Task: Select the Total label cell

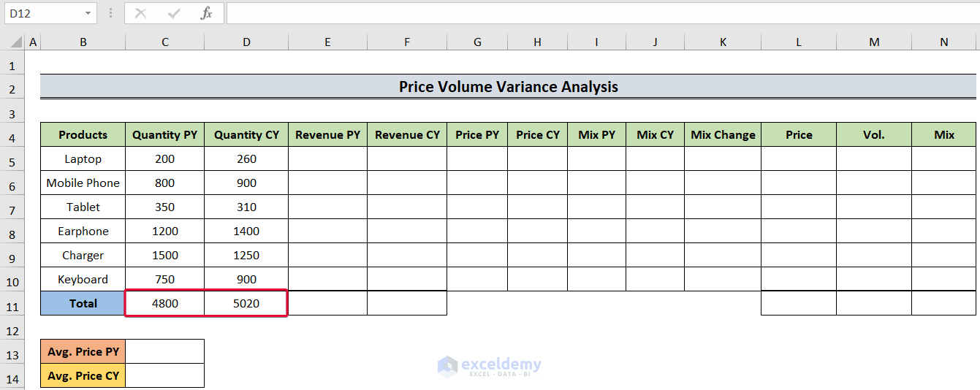Action: click(x=83, y=304)
